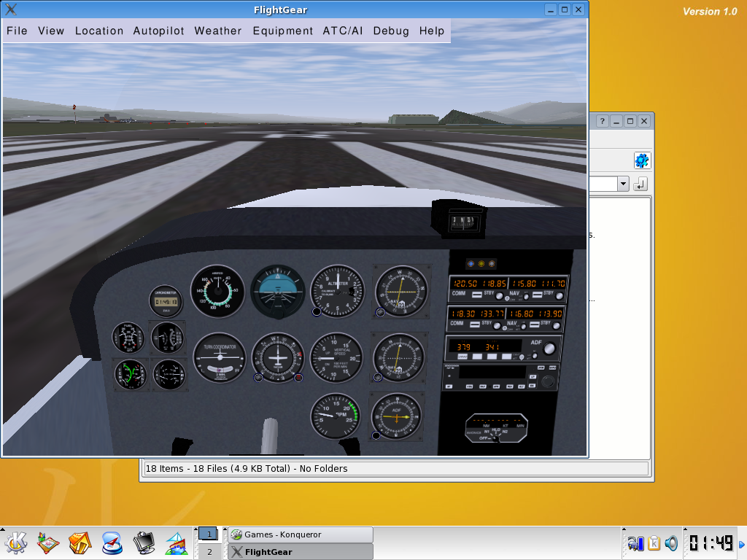Image resolution: width=747 pixels, height=560 pixels.
Task: Click the autopilot DN button
Action: (x=532, y=386)
